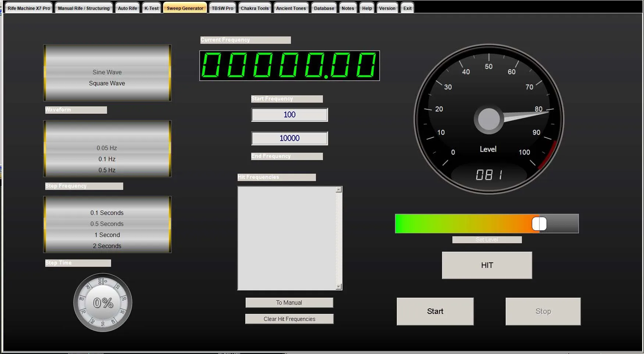Select Square Wave in waveform picker
This screenshot has height=354, width=644.
107,84
